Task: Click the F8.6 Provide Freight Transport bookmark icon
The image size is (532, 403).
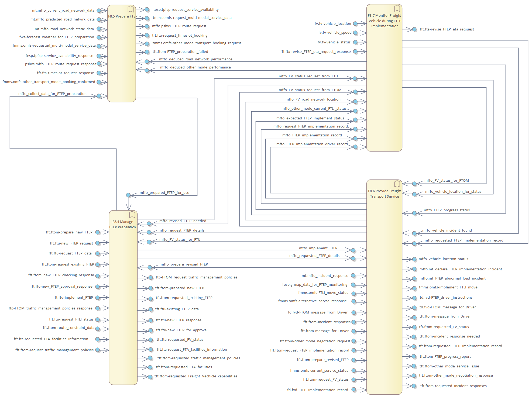Action: click(x=397, y=184)
